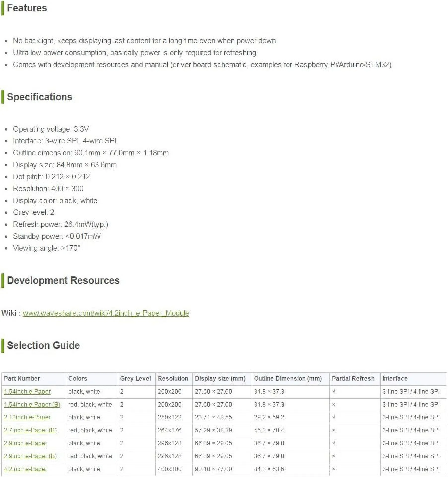The image size is (448, 477).
Task: Click the 'Grey level: 2' line
Action: coord(33,212)
